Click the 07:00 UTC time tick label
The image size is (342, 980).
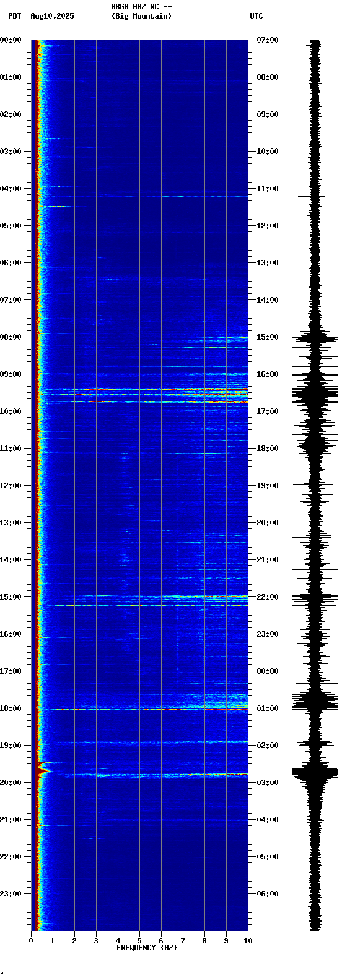[268, 40]
